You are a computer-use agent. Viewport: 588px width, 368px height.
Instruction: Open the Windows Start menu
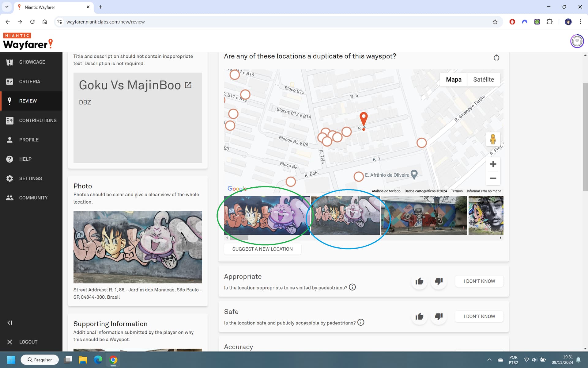coord(11,360)
